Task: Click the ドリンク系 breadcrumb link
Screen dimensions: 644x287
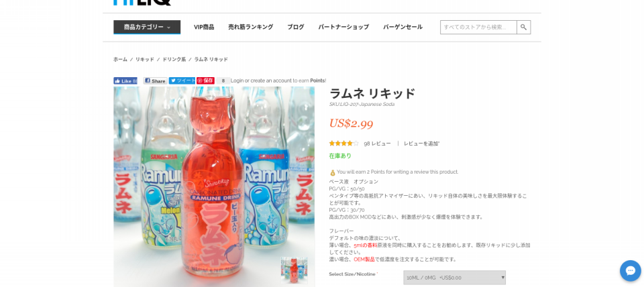Action: 174,60
